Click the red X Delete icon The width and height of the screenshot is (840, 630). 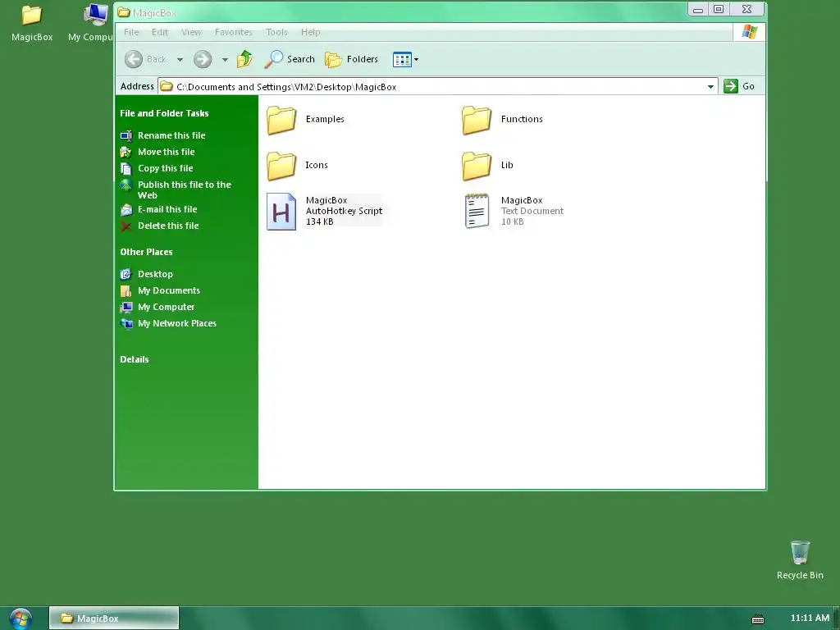pos(126,226)
